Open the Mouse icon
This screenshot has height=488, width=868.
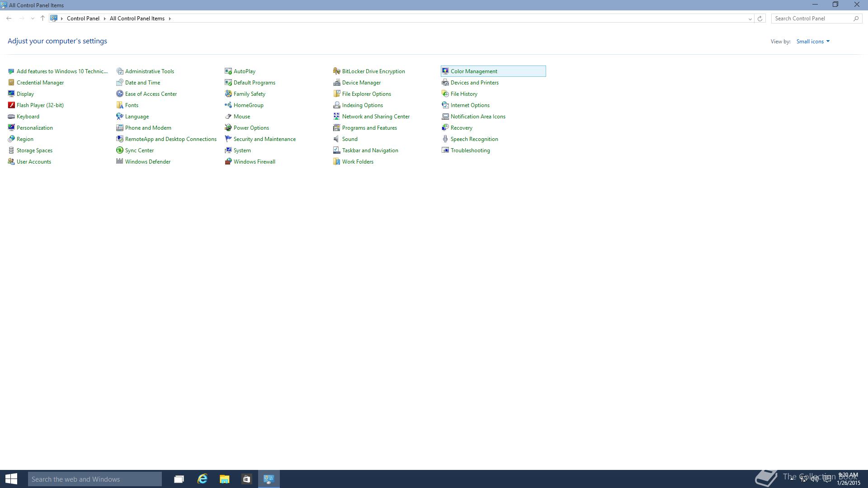(228, 116)
